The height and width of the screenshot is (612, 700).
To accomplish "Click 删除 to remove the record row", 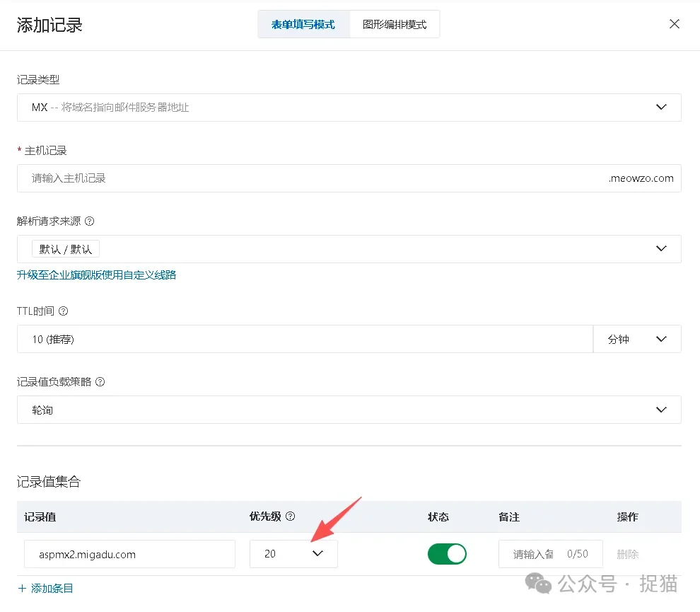I will pyautogui.click(x=627, y=554).
